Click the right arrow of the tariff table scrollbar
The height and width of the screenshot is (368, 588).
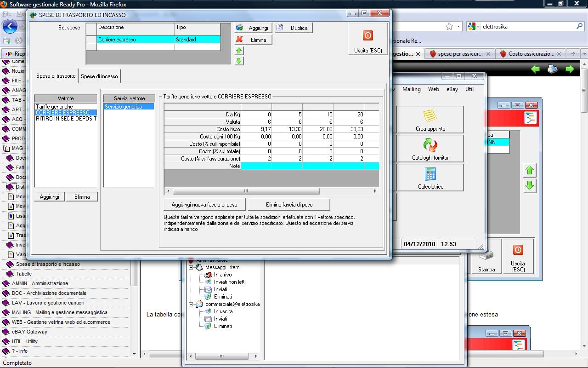point(375,191)
